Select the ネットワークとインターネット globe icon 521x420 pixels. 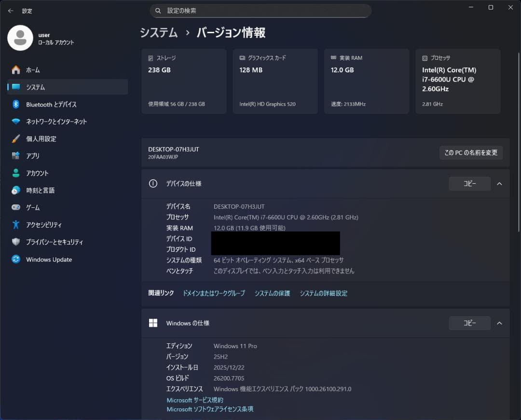(x=15, y=122)
